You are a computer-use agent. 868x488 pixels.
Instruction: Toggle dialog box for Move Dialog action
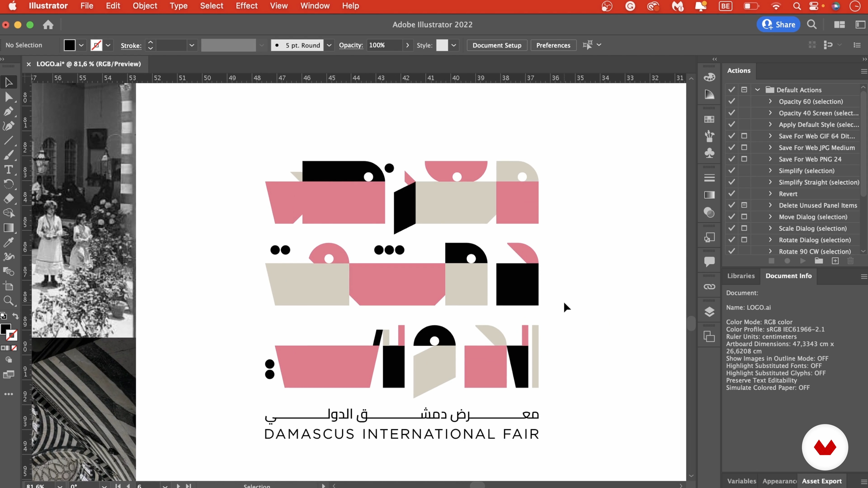[744, 217]
